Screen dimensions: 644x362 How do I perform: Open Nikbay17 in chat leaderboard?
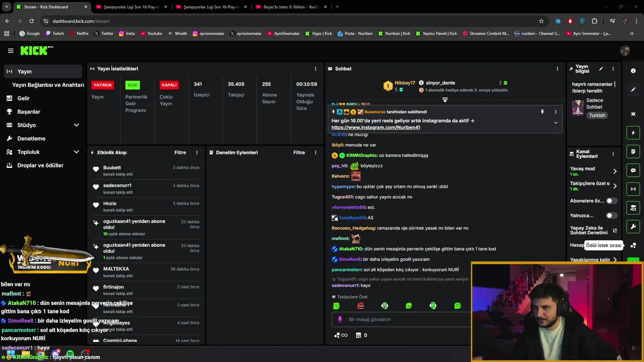coord(405,83)
